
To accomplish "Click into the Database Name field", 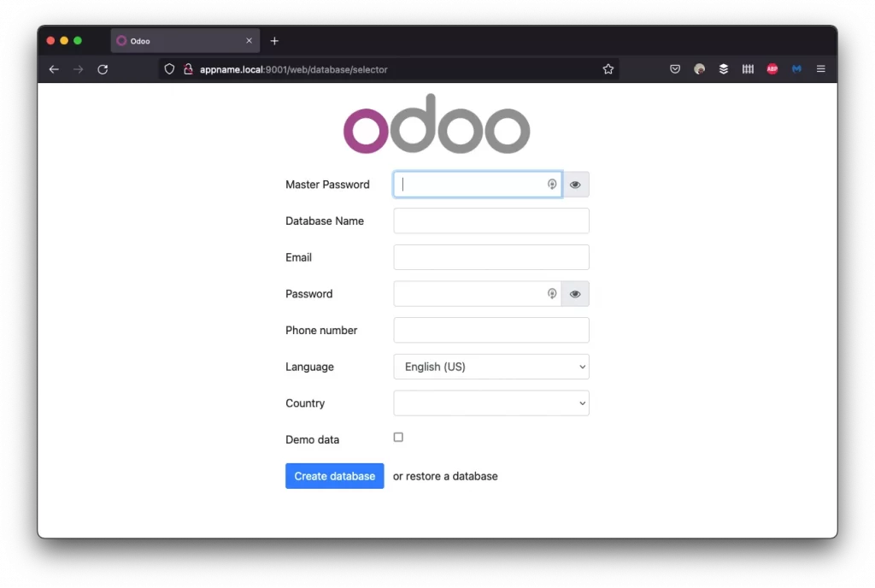I will coord(491,220).
